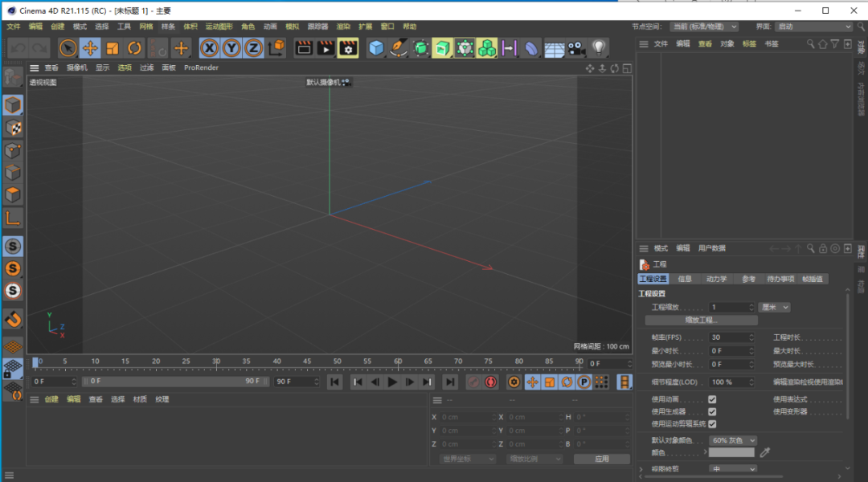The height and width of the screenshot is (482, 868).
Task: Click the 帧率(FPS) input field
Action: (732, 337)
